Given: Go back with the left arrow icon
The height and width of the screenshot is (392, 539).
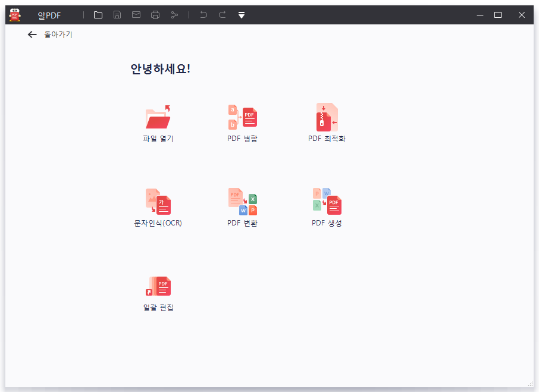Looking at the screenshot, I should [x=32, y=35].
